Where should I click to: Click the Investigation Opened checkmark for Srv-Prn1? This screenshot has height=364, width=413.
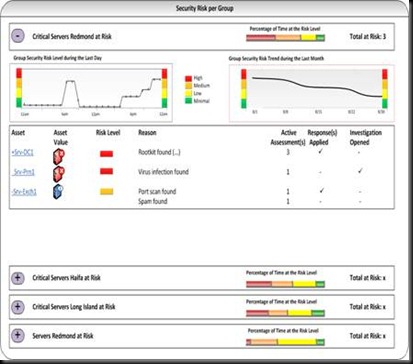coord(360,171)
